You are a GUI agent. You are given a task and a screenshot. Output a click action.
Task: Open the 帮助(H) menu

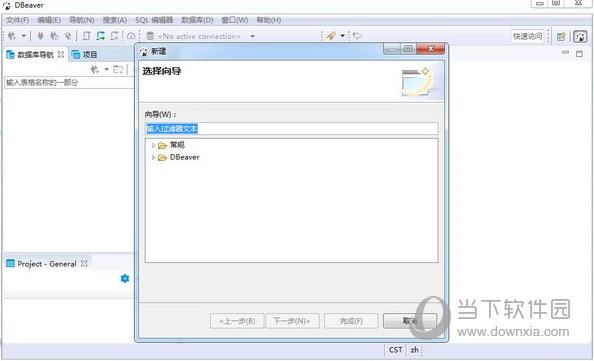269,20
